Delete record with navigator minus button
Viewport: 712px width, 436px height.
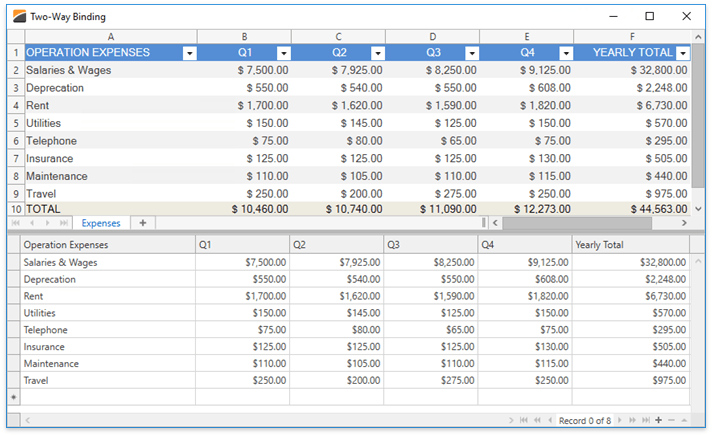672,420
